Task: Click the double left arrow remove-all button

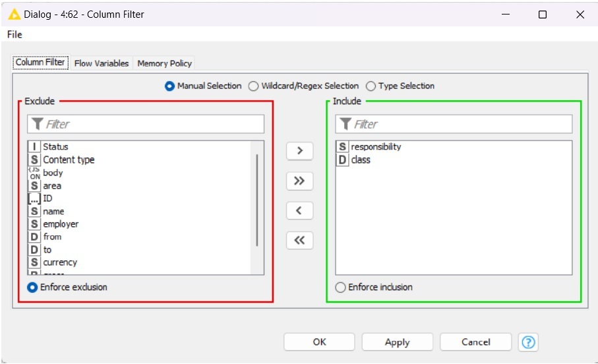Action: coord(299,241)
